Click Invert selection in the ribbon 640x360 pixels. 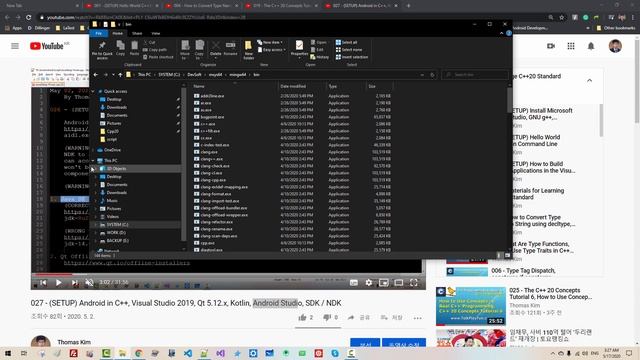[x=351, y=57]
